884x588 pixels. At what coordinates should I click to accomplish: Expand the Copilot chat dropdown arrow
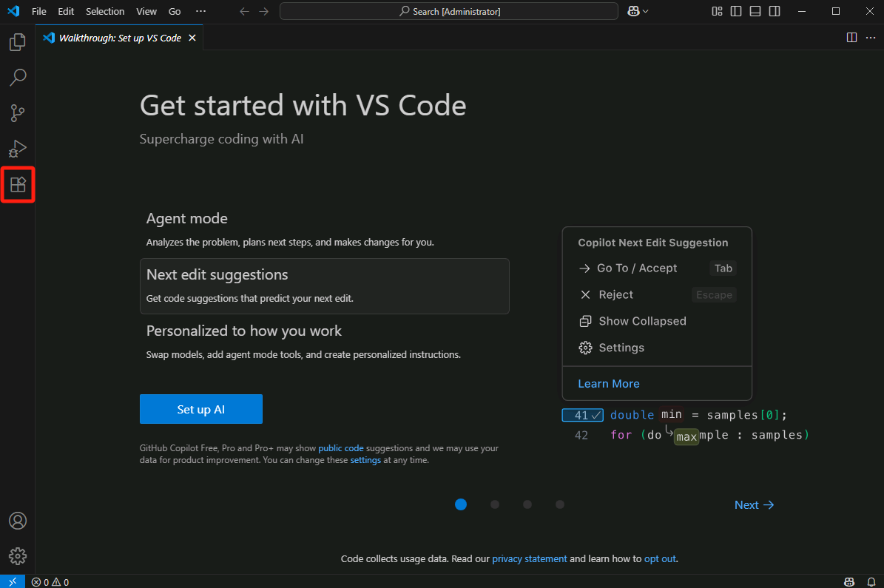point(646,11)
